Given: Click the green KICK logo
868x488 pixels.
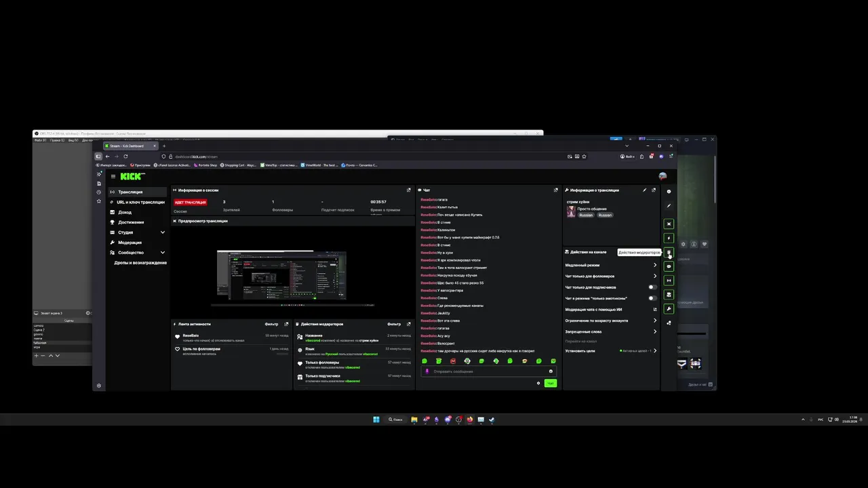Looking at the screenshot, I should pyautogui.click(x=132, y=176).
